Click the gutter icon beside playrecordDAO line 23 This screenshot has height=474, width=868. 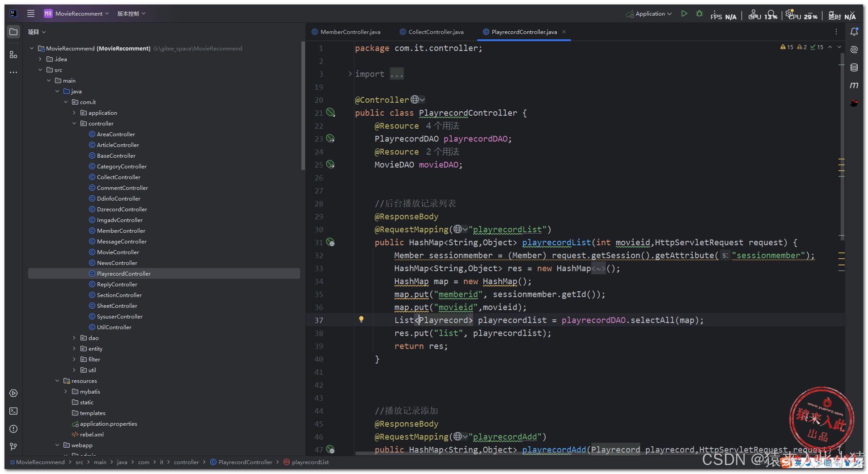330,138
